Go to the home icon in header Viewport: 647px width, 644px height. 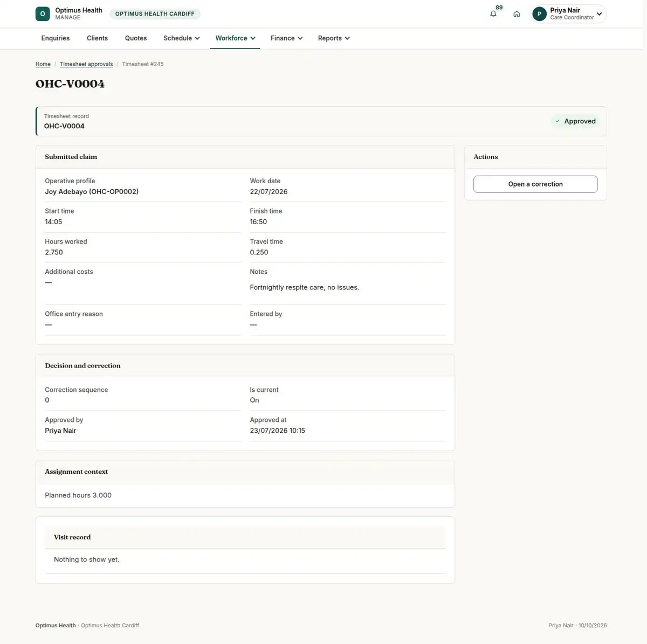click(517, 14)
